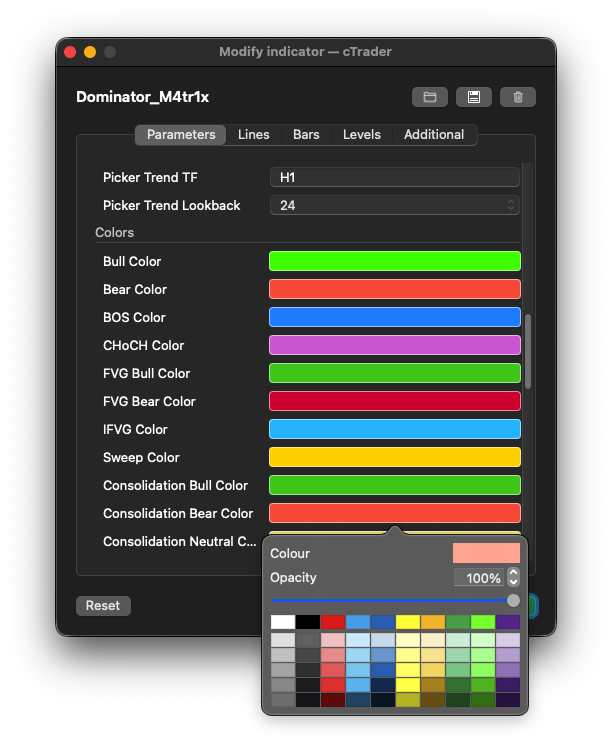Minimize the Modify indicator window
Image resolution: width=612 pixels, height=755 pixels.
90,52
